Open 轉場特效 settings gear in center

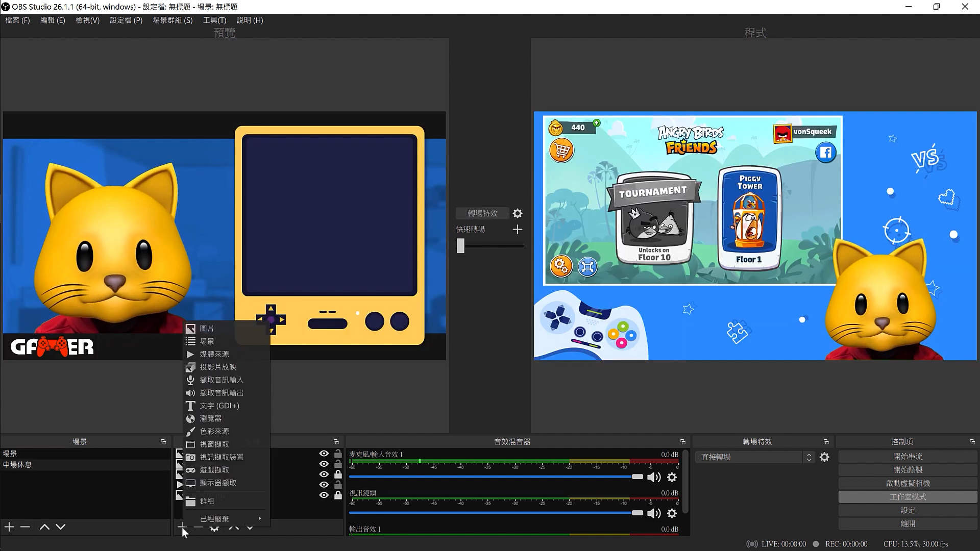pyautogui.click(x=517, y=213)
